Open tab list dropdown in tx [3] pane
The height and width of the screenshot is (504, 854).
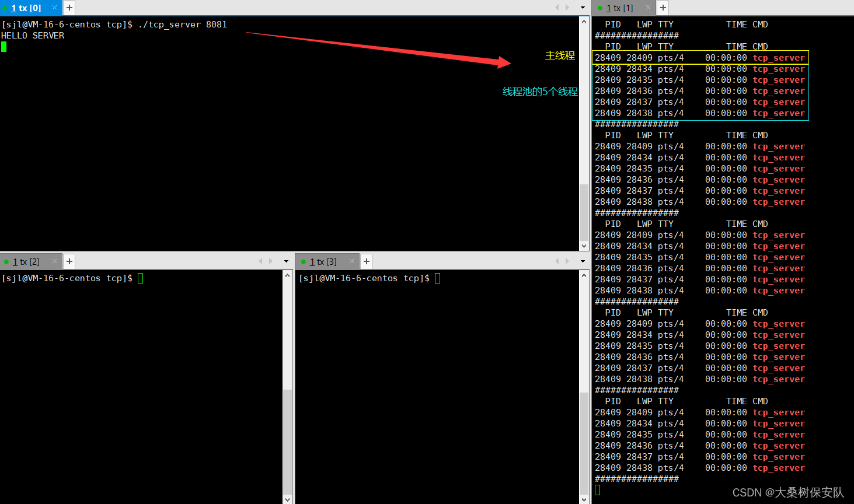[x=583, y=262]
